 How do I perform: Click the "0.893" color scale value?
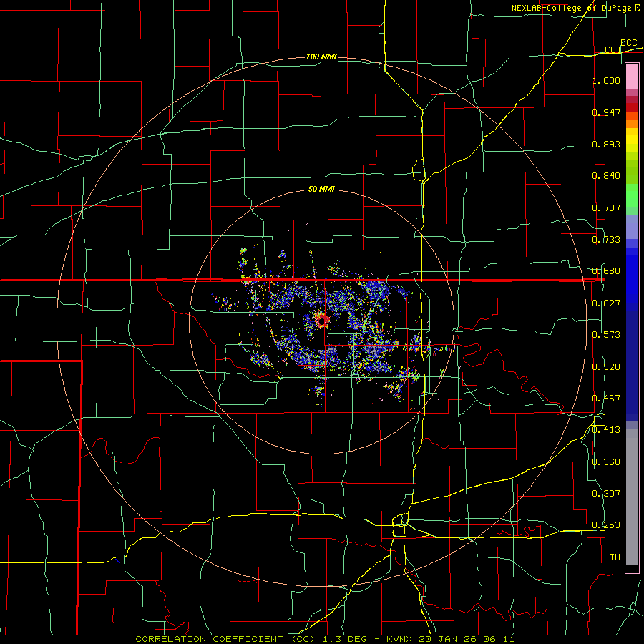606,144
